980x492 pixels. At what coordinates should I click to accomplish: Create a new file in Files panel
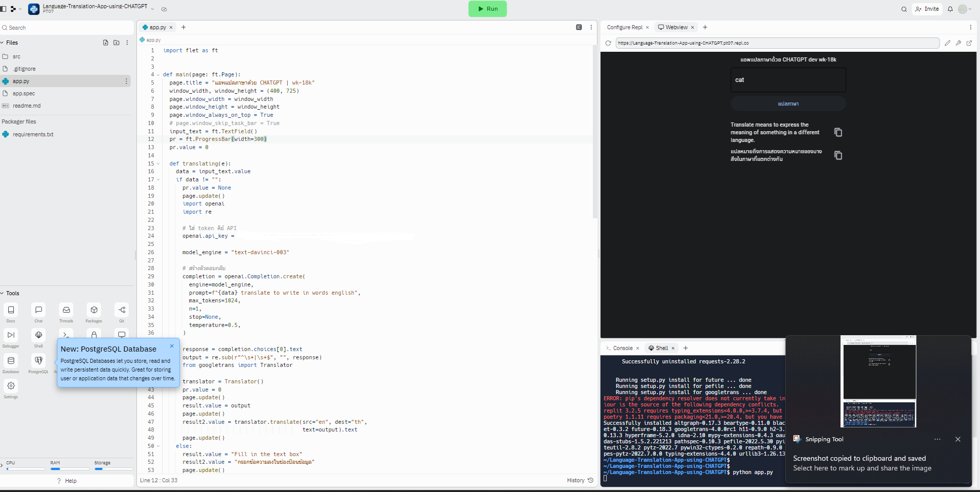105,43
